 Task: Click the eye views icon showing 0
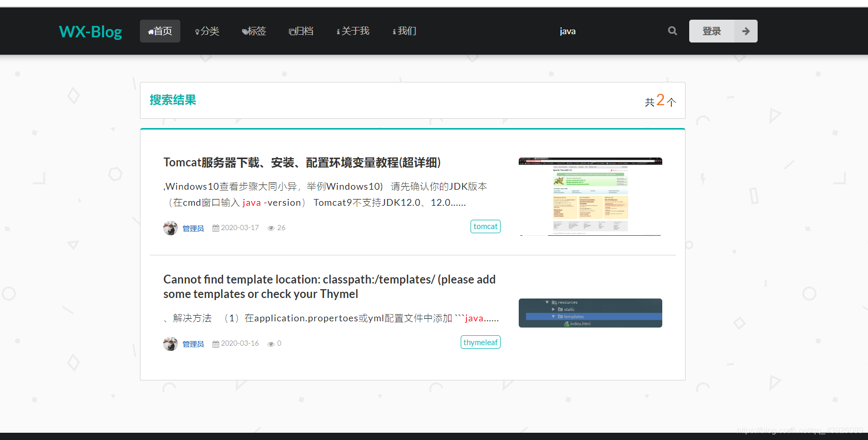[x=271, y=344]
